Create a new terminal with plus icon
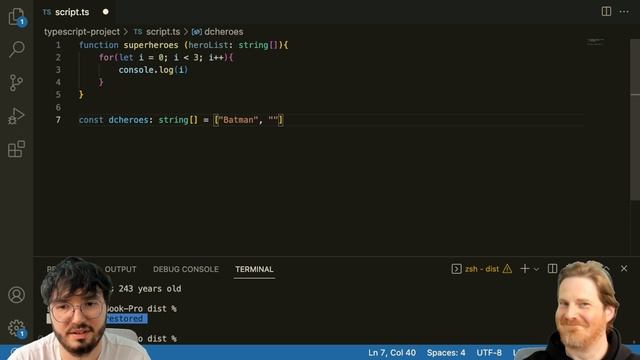The image size is (640, 360). 525,269
